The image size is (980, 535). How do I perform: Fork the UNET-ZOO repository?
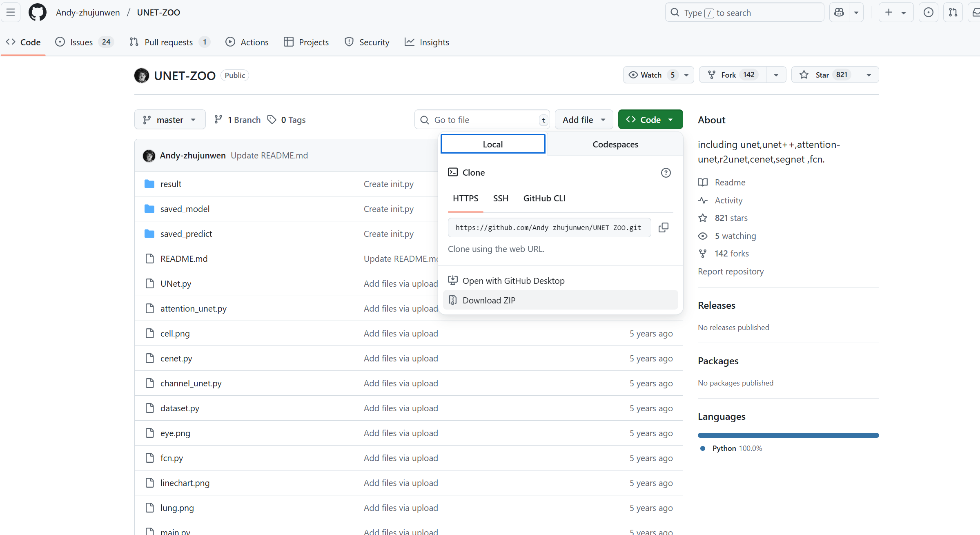pyautogui.click(x=733, y=75)
